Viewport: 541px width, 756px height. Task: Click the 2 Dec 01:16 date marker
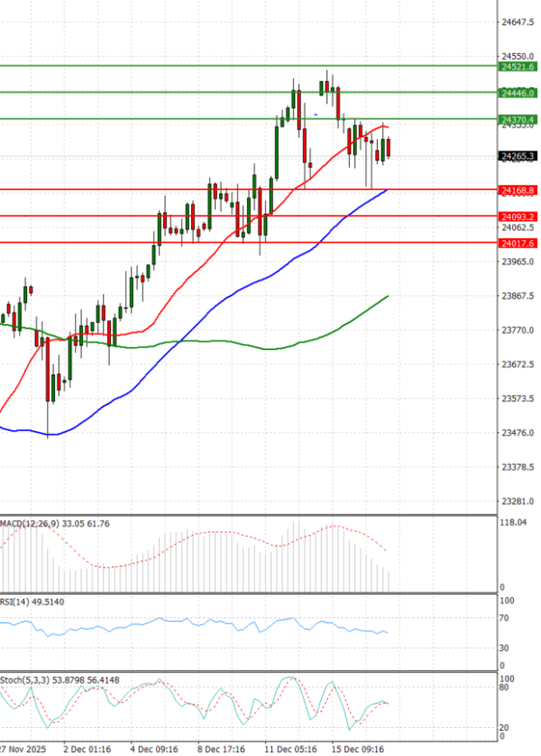87,748
